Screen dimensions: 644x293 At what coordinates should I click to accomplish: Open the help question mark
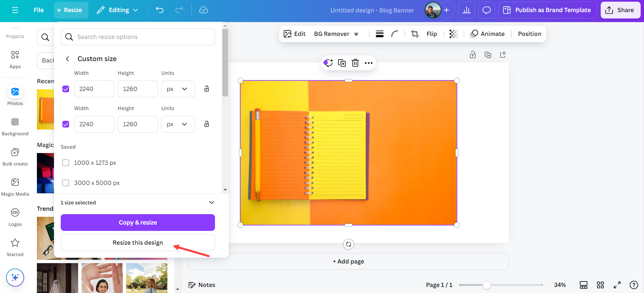click(634, 285)
